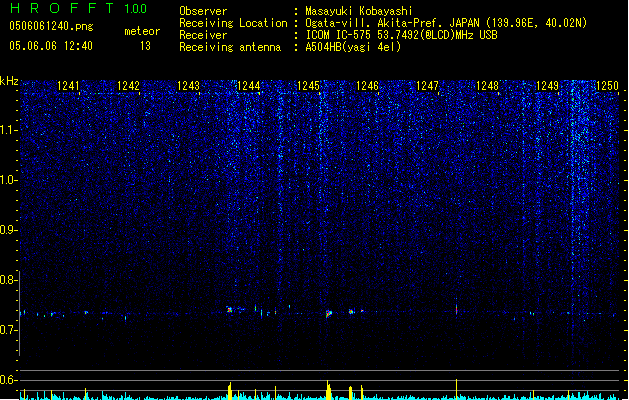Image resolution: width=629 pixels, height=400 pixels.
Task: Click the 1242 time marker
Action: [x=128, y=85]
